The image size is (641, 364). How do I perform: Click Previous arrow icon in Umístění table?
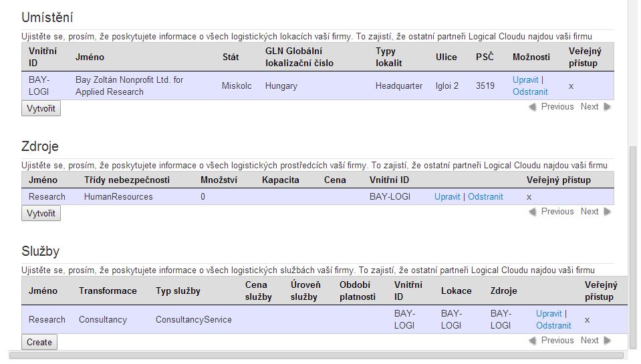pos(532,107)
